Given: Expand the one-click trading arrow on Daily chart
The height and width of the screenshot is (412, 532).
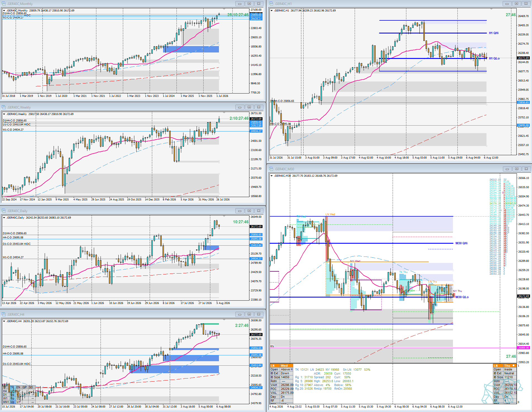Looking at the screenshot, I should (4, 218).
